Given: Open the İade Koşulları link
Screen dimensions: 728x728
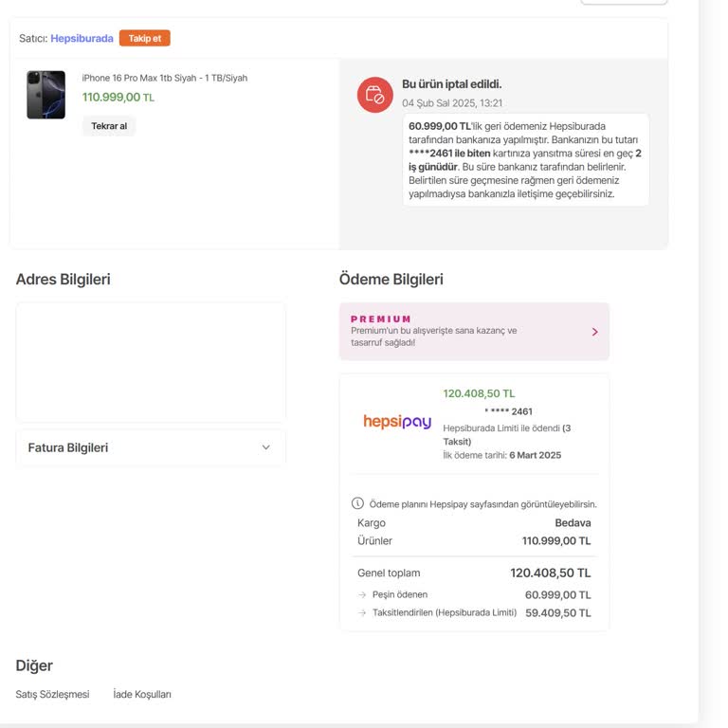Looking at the screenshot, I should click(x=142, y=695).
